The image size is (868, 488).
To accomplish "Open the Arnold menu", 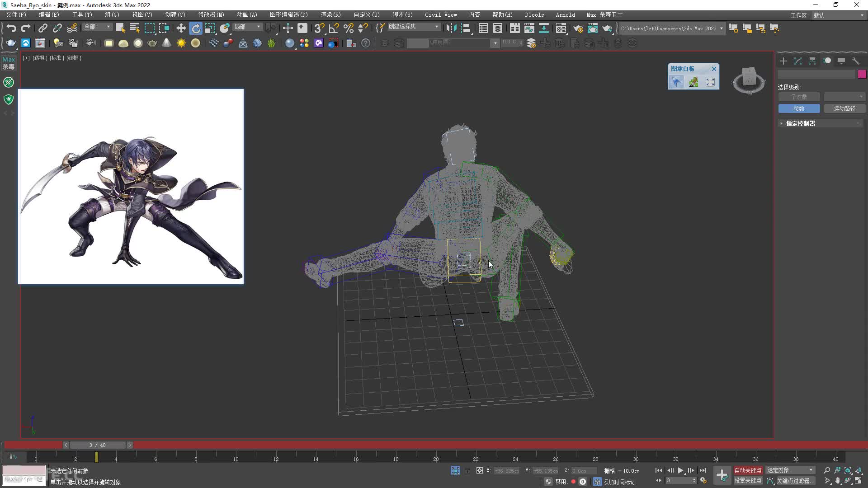I will (565, 14).
